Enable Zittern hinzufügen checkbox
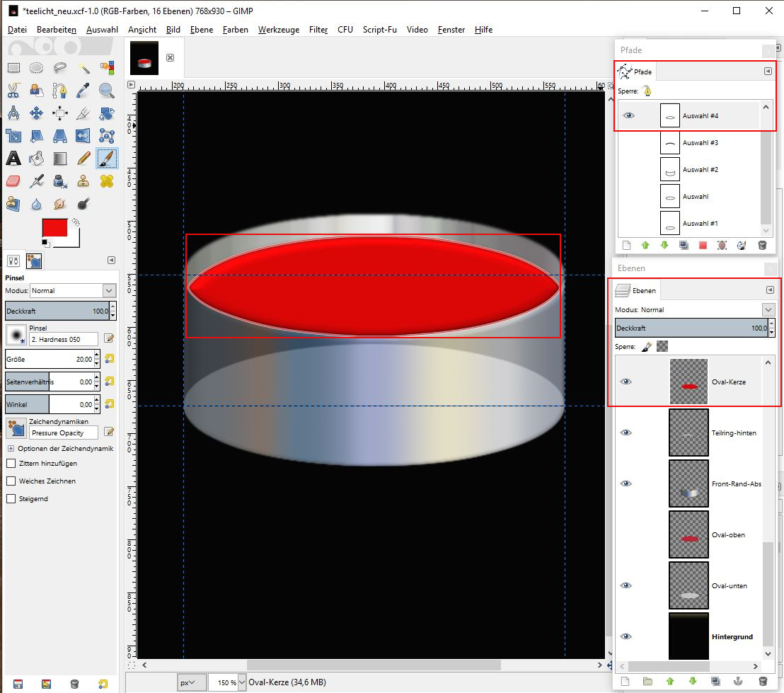 [11, 464]
